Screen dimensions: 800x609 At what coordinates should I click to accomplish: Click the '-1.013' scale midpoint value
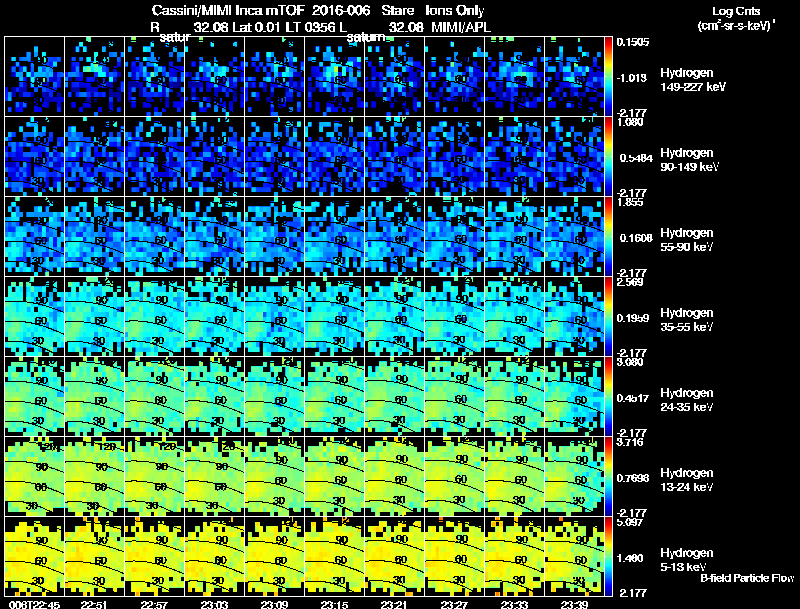point(632,78)
